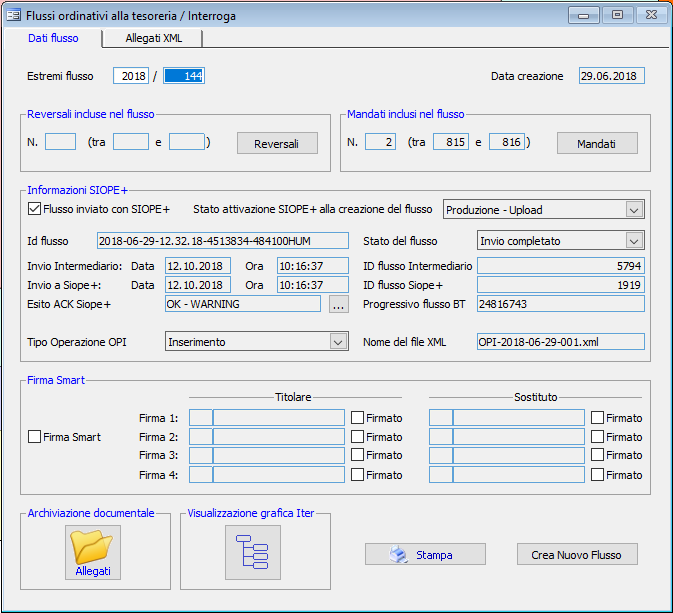This screenshot has width=673, height=613.
Task: Click the Invio Intermediario Ora field
Action: pos(313,266)
